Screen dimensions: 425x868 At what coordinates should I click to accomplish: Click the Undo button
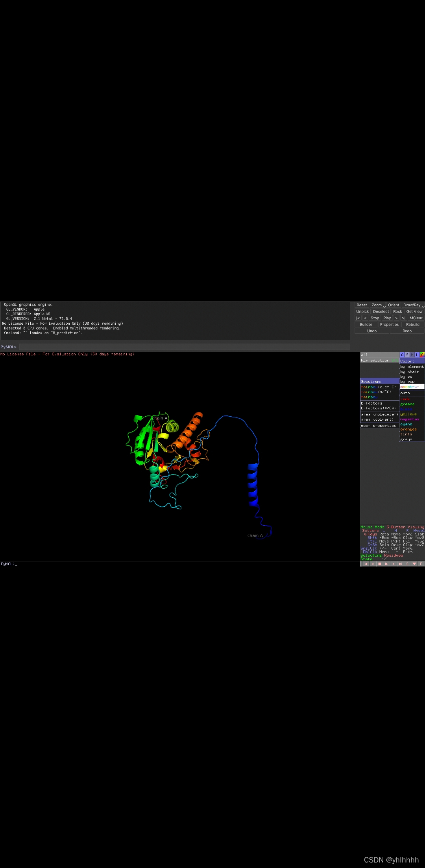coord(372,331)
